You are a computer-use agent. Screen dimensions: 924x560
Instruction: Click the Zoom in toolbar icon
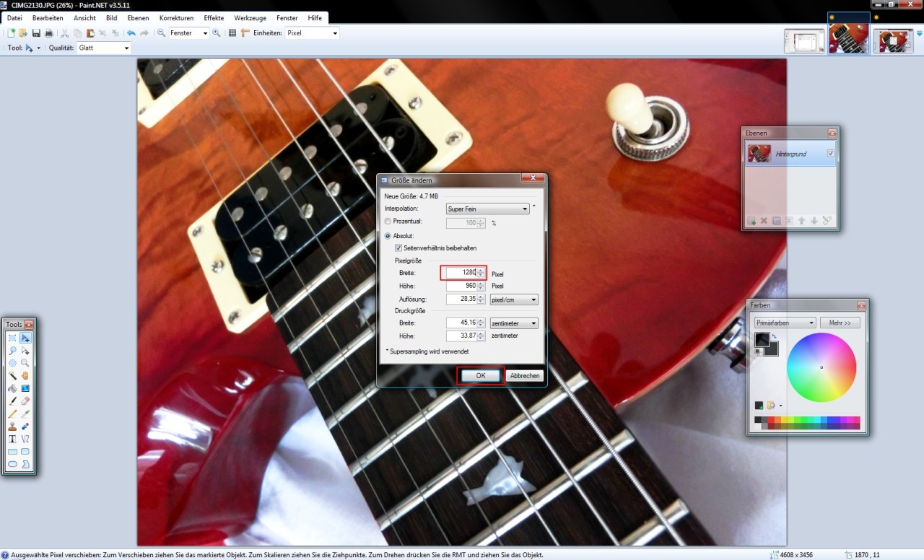tap(217, 33)
